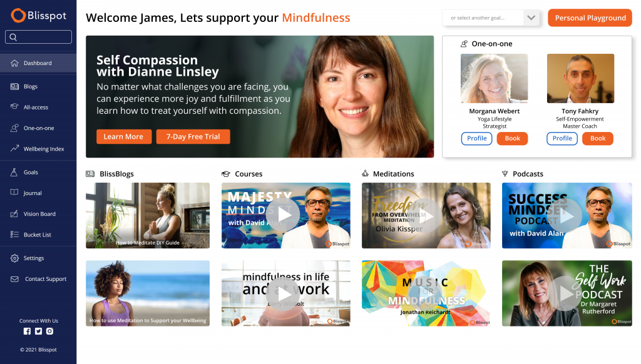
Task: Click the Contact Support envelope icon
Action: [x=15, y=279]
